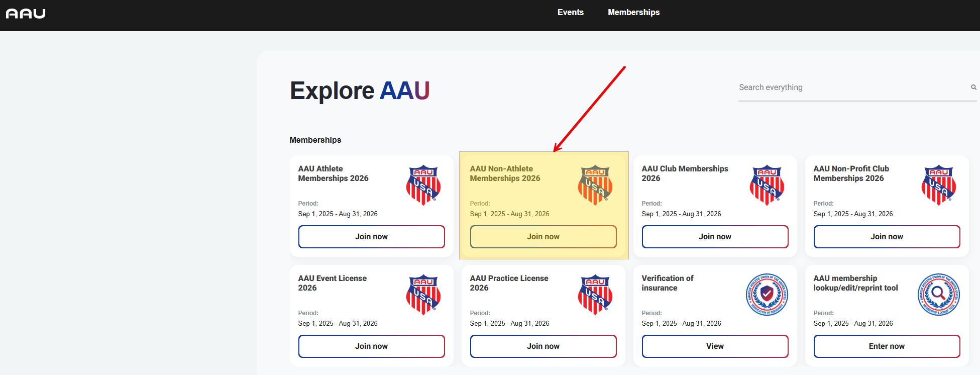Click the search magnifier icon
The height and width of the screenshot is (375, 980).
[973, 87]
